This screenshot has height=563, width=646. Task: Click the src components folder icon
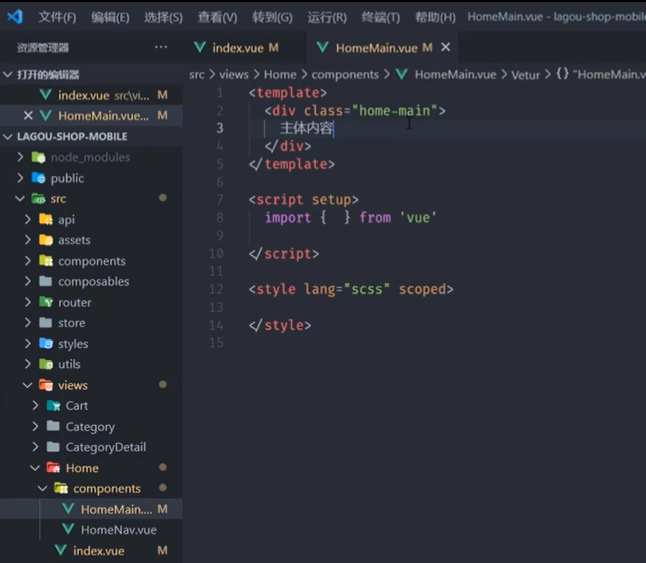[x=46, y=261]
